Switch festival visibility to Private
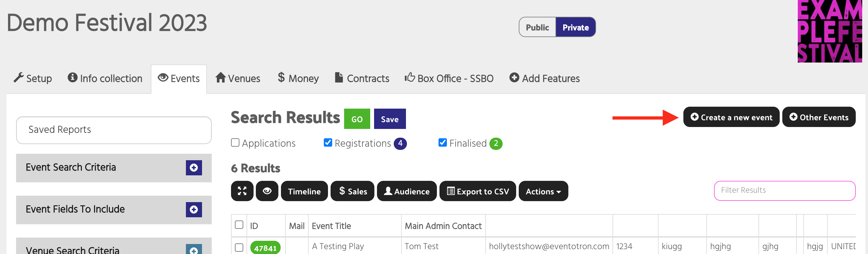 (x=575, y=27)
